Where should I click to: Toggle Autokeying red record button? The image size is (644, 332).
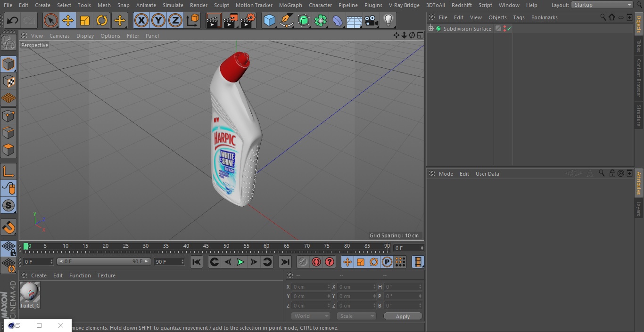316,262
